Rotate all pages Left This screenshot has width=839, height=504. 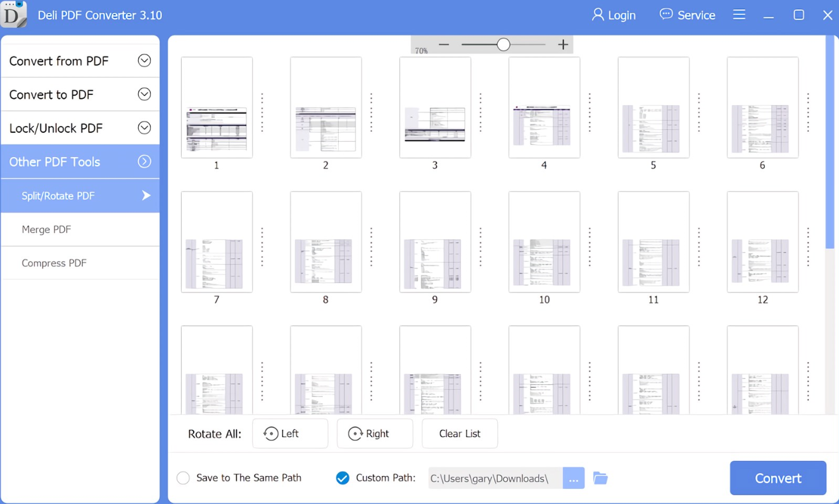pyautogui.click(x=290, y=434)
